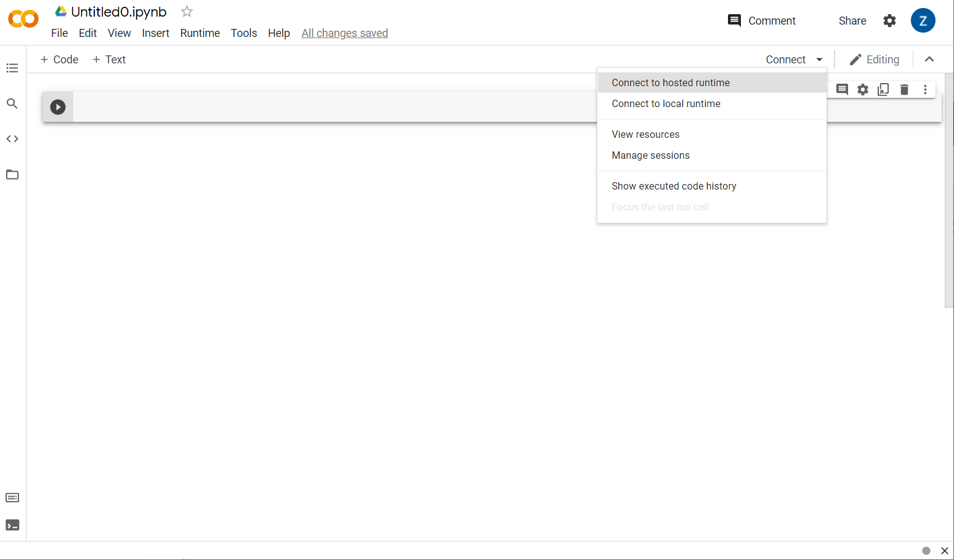
Task: Run the empty code cell
Action: [x=58, y=106]
